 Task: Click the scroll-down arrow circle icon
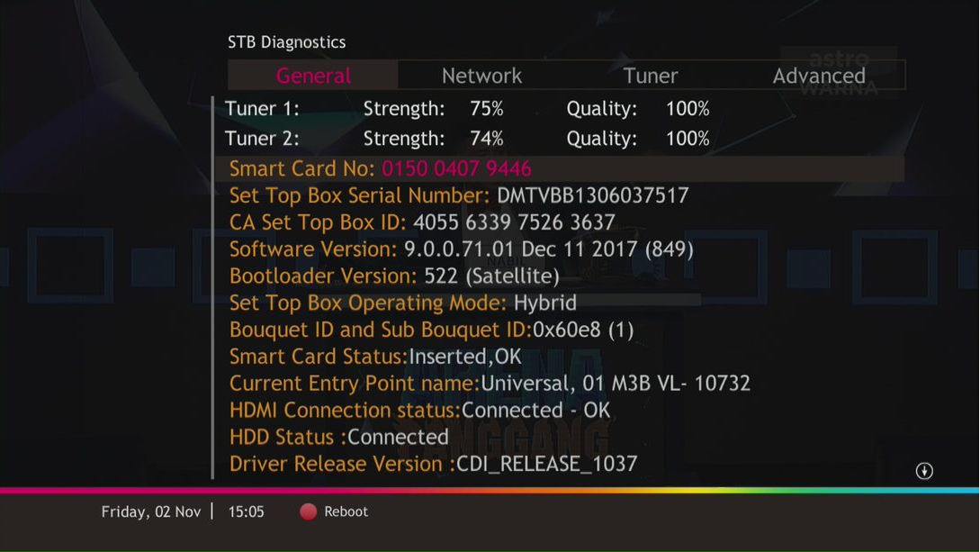[x=924, y=471]
